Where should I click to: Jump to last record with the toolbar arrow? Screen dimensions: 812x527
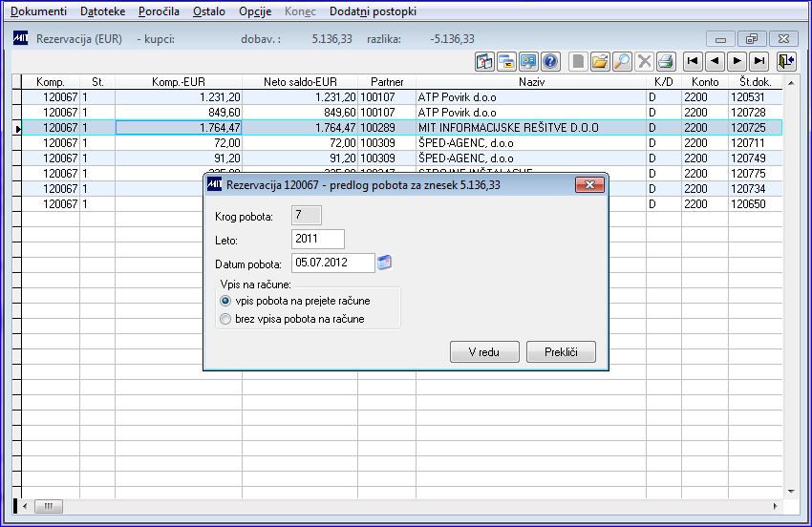pyautogui.click(x=759, y=61)
